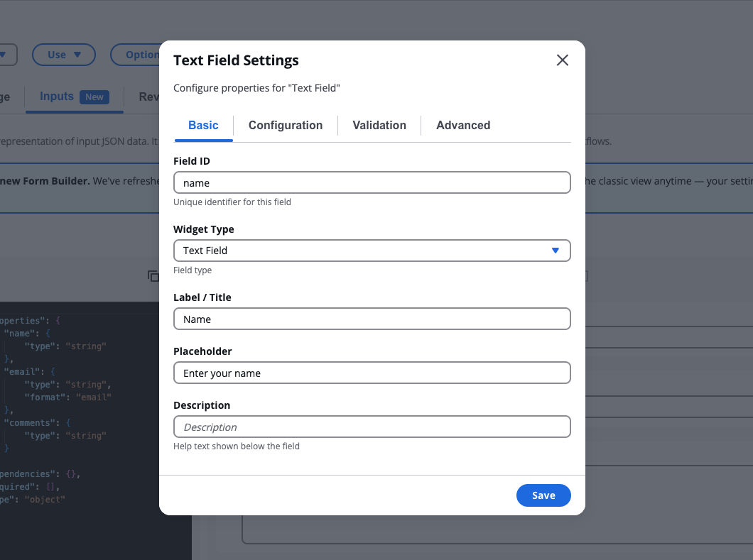Screen dimensions: 753x560
Task: Open the cut-off tab right of Inputs
Action: point(148,97)
